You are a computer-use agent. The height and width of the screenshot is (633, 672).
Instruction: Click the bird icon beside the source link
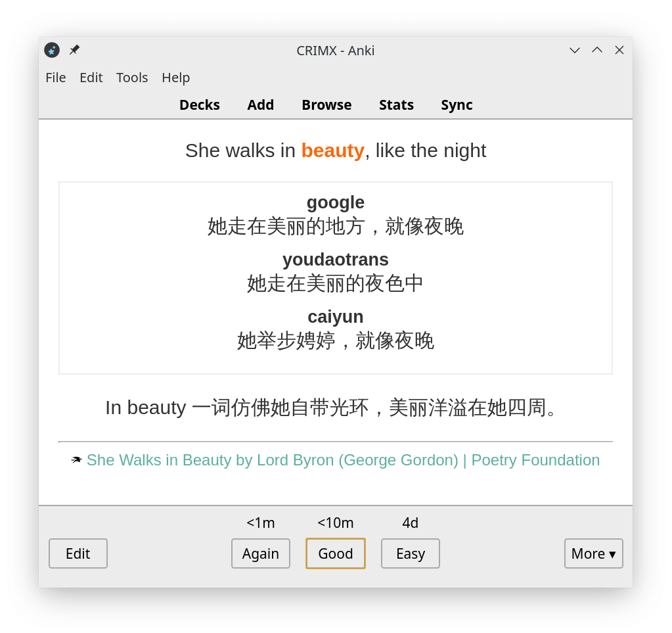[77, 460]
